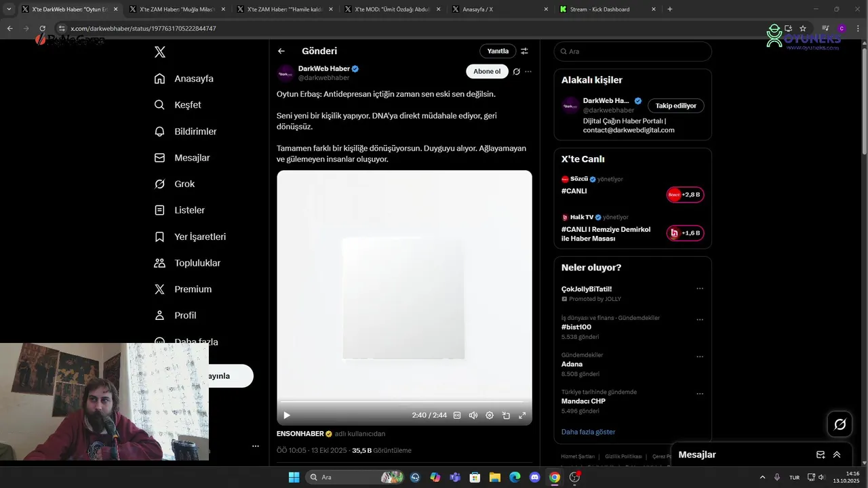This screenshot has width=868, height=488.
Task: Open the Mandacı CHP trend
Action: tap(583, 401)
